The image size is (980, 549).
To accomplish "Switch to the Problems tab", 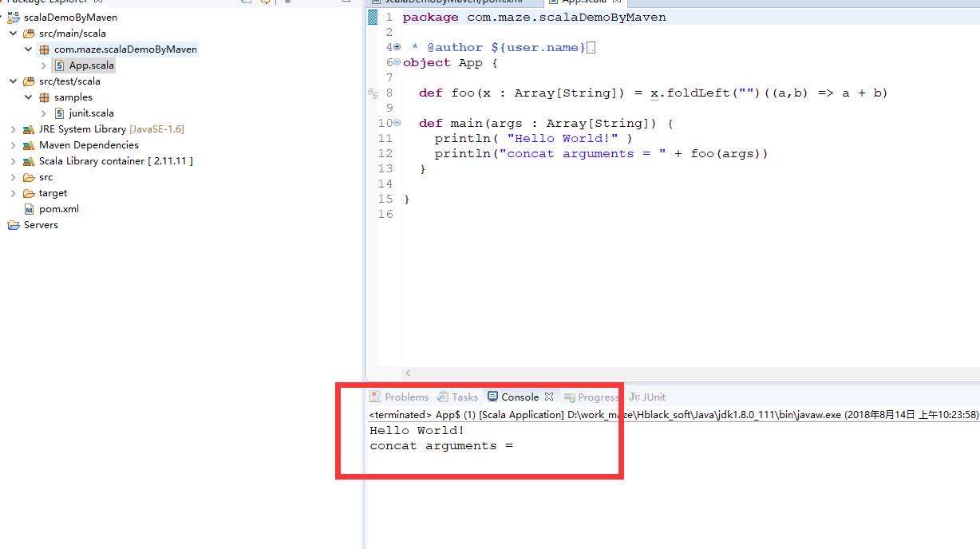I will click(x=399, y=397).
